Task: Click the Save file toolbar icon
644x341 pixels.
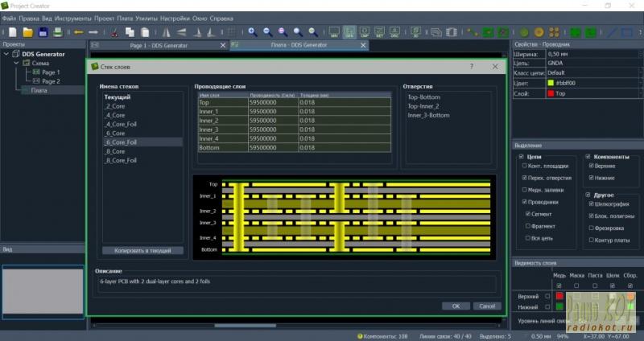Action: pyautogui.click(x=43, y=32)
